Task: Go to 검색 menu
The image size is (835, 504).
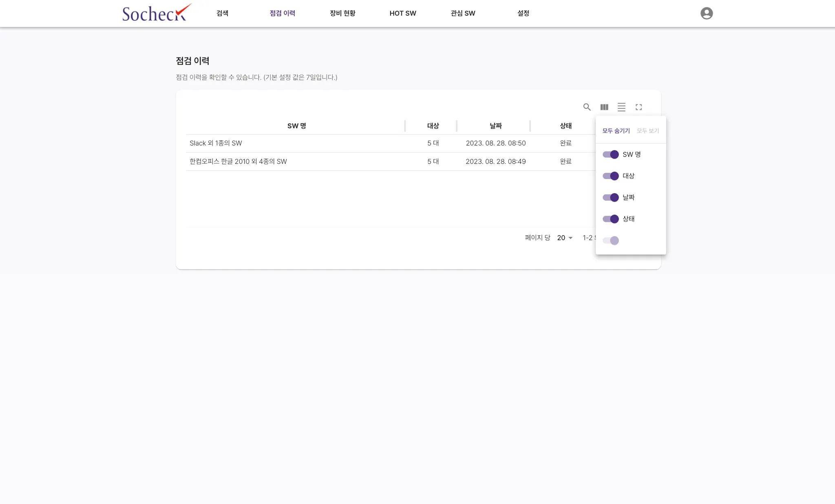Action: point(222,13)
